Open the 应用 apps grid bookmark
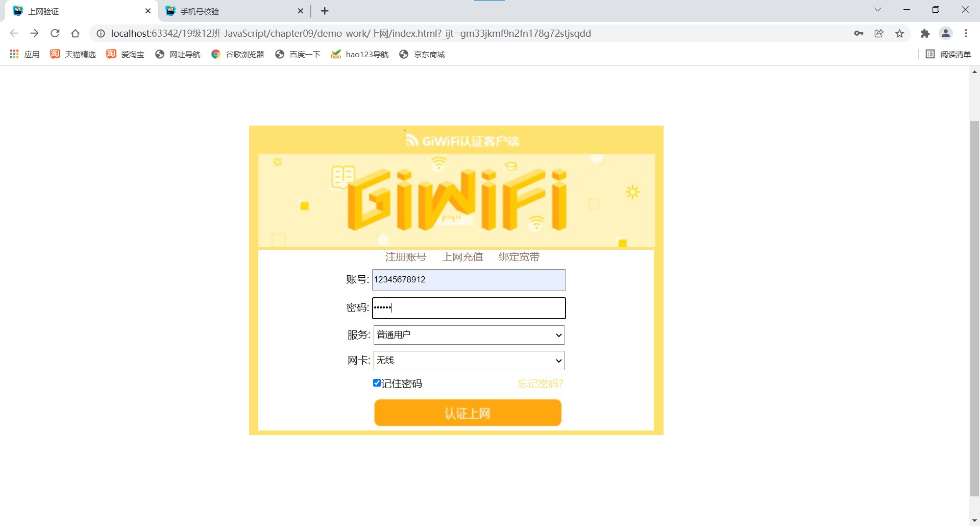The height and width of the screenshot is (526, 980). pyautogui.click(x=24, y=54)
